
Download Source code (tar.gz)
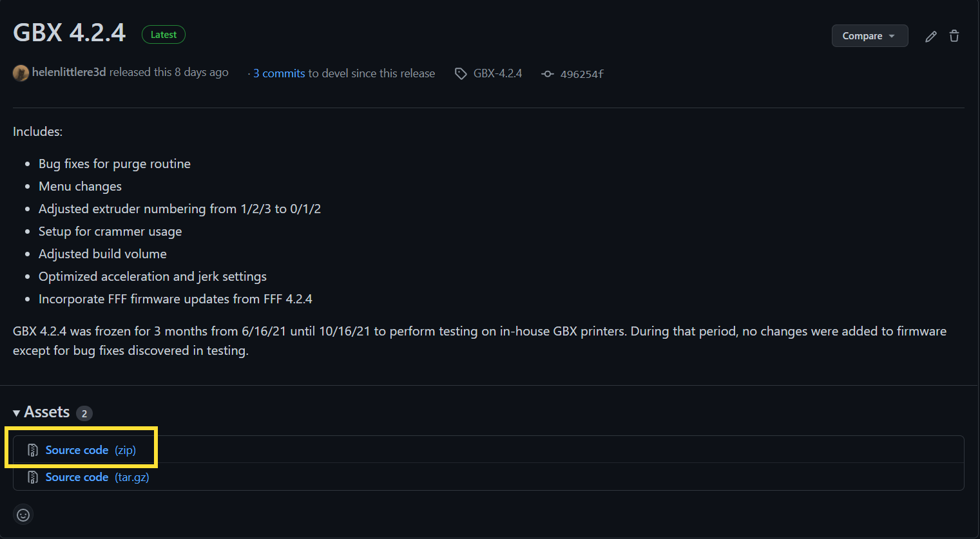(97, 477)
